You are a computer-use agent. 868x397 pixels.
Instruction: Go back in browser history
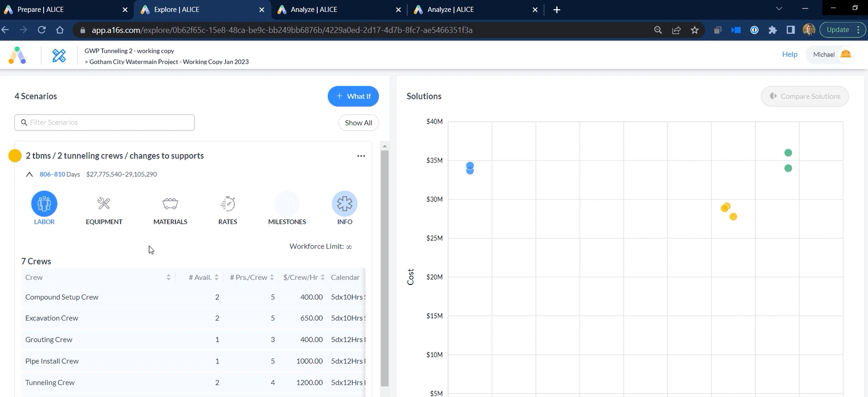pyautogui.click(x=6, y=30)
